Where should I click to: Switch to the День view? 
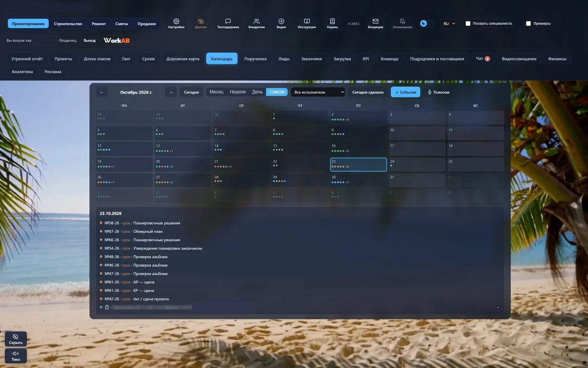tap(257, 92)
